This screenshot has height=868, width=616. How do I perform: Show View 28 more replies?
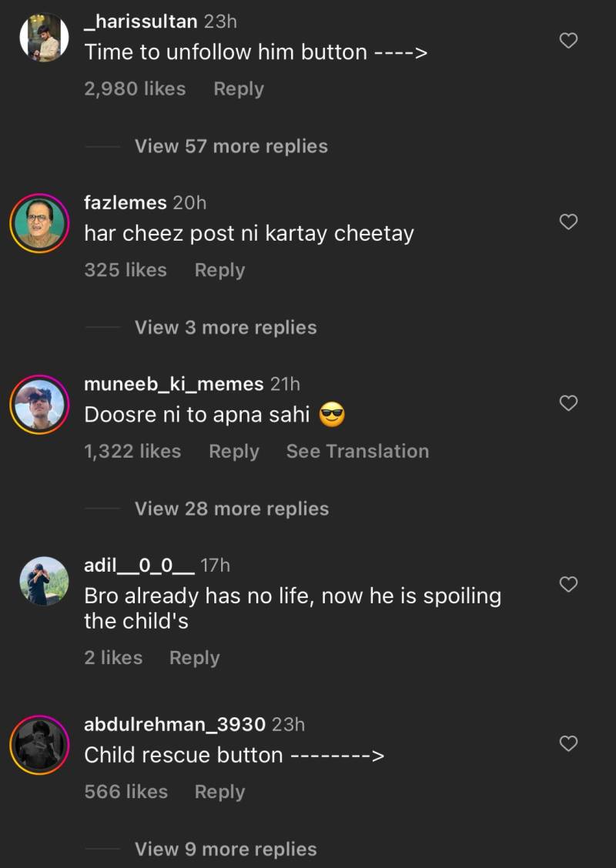[231, 509]
